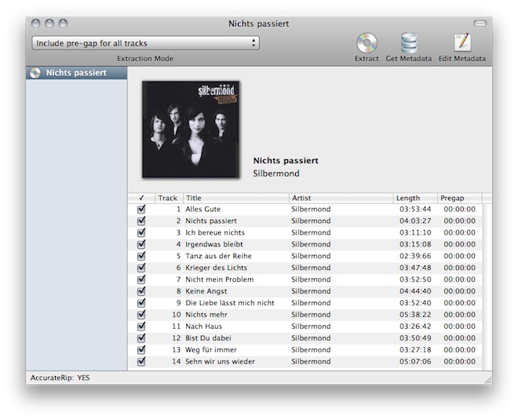Click the checkmark column header
This screenshot has height=420, width=518.
point(141,198)
